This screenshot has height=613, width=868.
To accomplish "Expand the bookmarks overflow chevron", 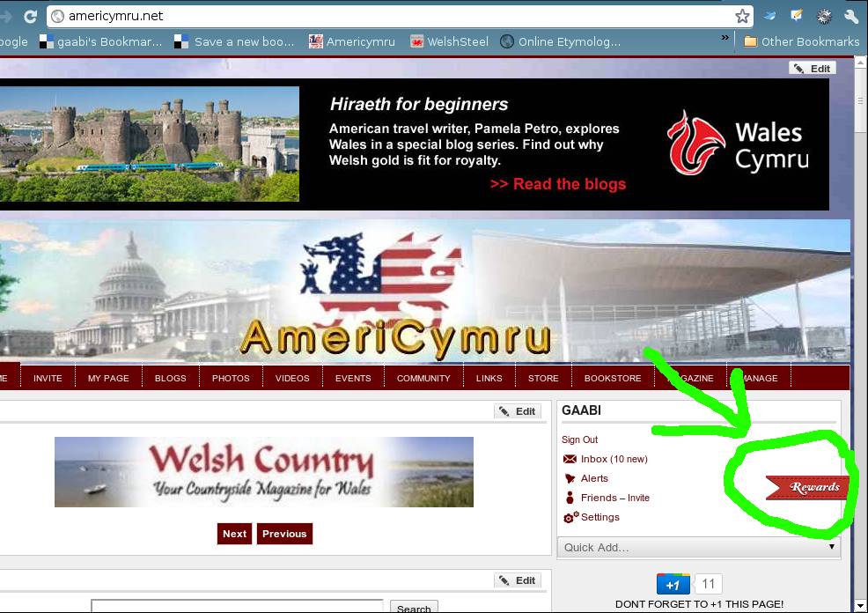I will click(725, 38).
